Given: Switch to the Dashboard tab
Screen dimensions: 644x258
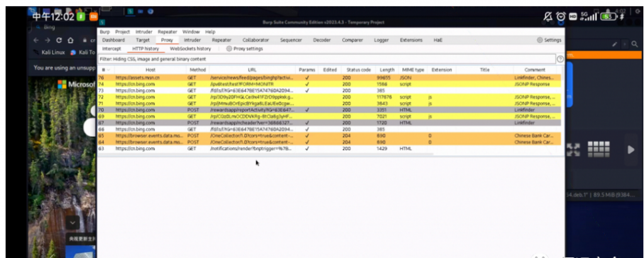Looking at the screenshot, I should [x=113, y=40].
